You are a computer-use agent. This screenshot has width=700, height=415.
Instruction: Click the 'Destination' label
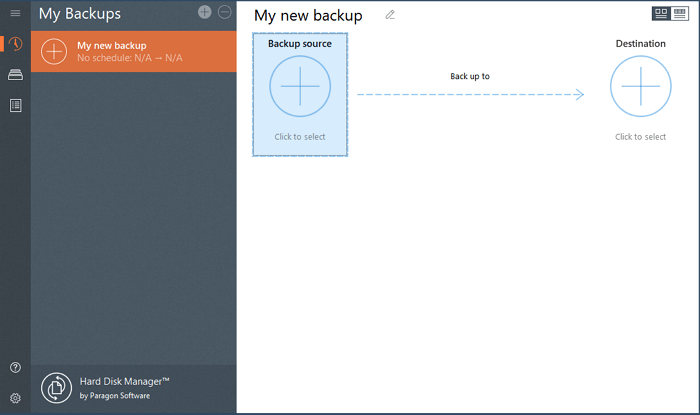[641, 44]
